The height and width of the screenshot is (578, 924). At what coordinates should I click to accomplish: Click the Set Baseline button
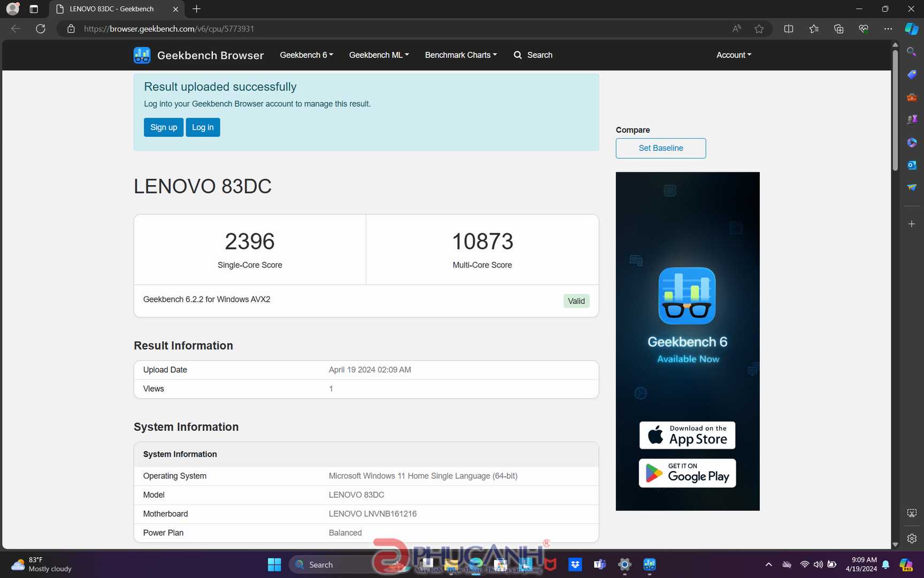click(660, 148)
